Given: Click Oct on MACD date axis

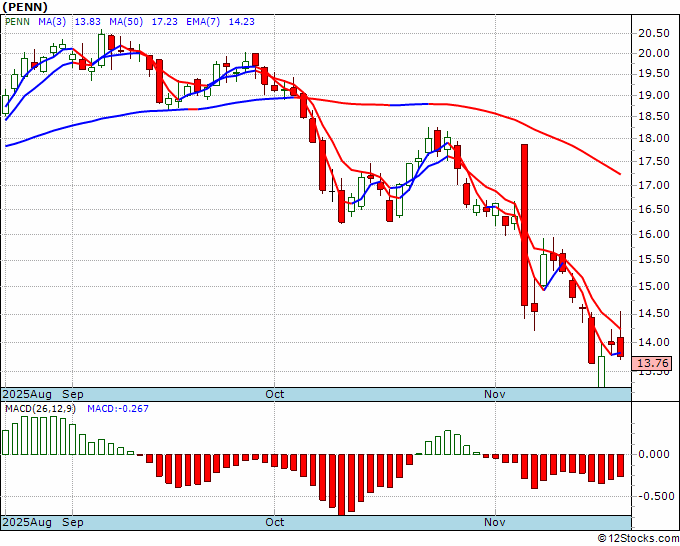Looking at the screenshot, I should tap(275, 522).
